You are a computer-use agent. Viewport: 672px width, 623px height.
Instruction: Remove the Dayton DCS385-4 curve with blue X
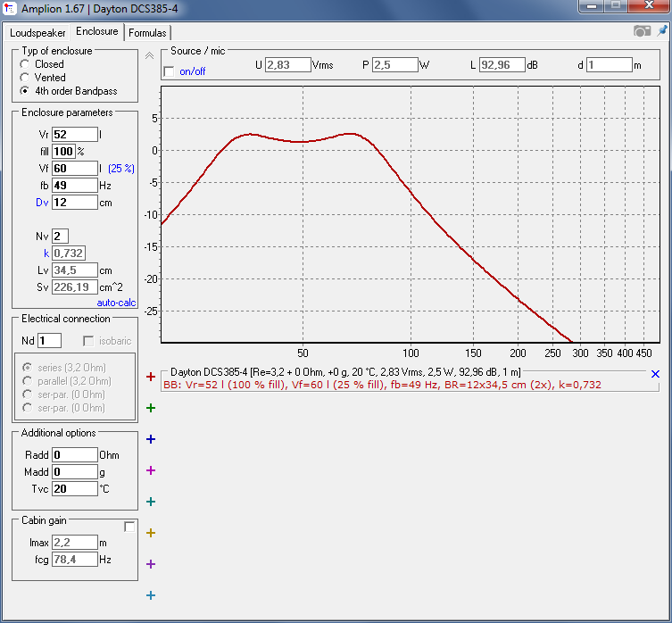655,374
